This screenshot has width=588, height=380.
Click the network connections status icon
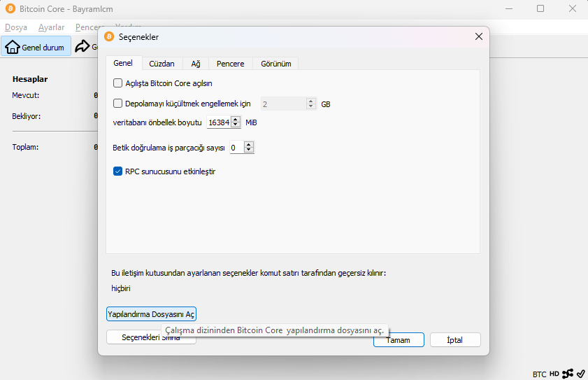click(x=568, y=373)
